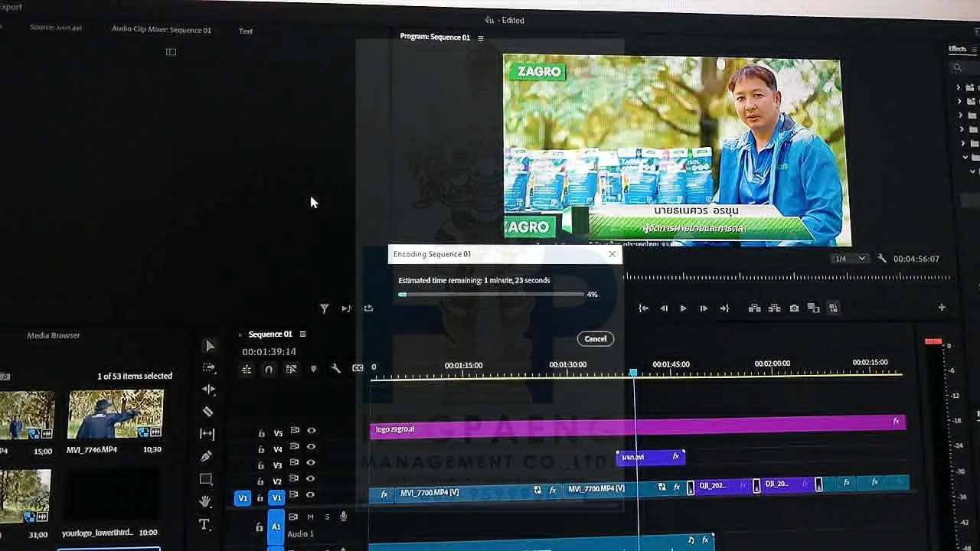Select the Type tool
Screen dimensions: 980x551
(204, 524)
